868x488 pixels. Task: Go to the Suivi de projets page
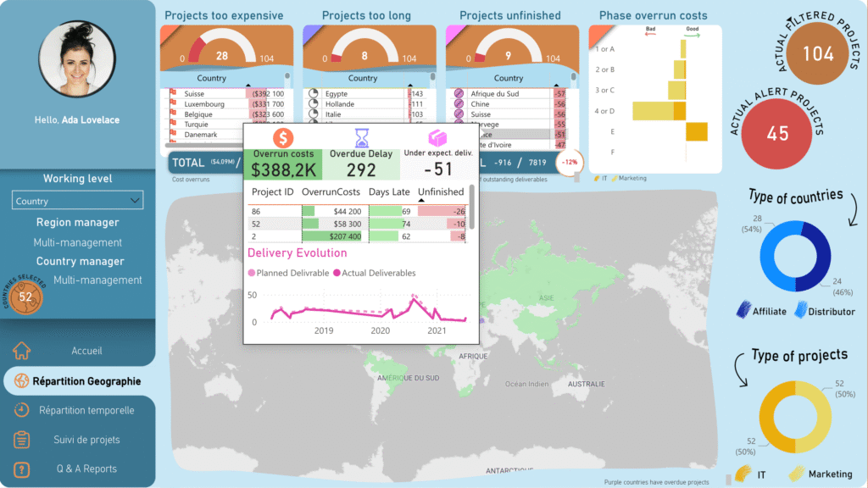pos(87,440)
